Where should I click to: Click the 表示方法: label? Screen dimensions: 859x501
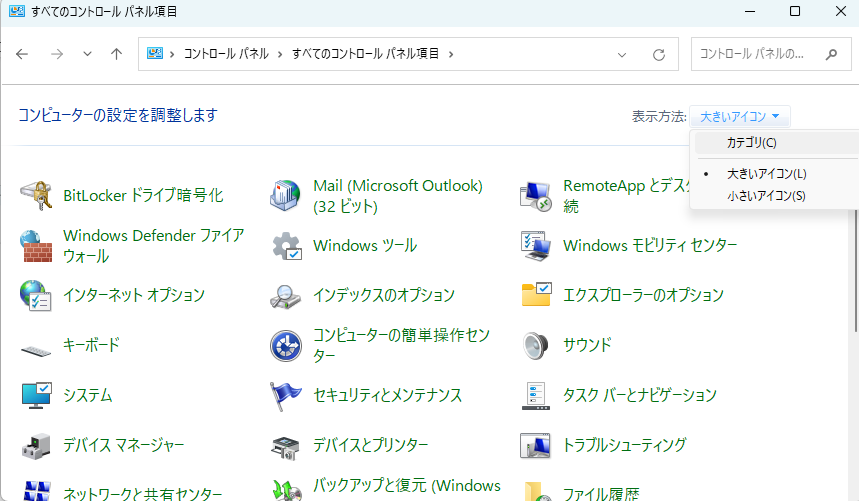659,117
